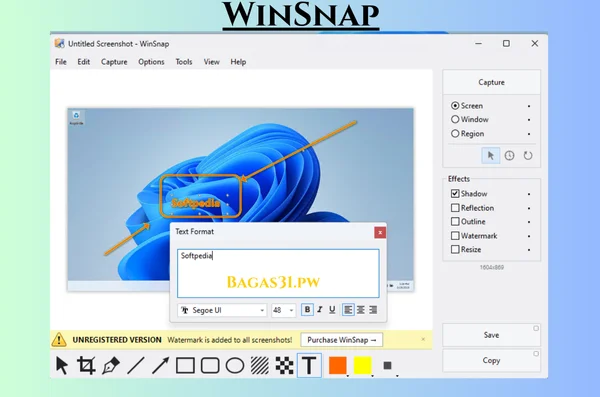Open the View menu
Image resolution: width=600 pixels, height=397 pixels.
coord(211,62)
